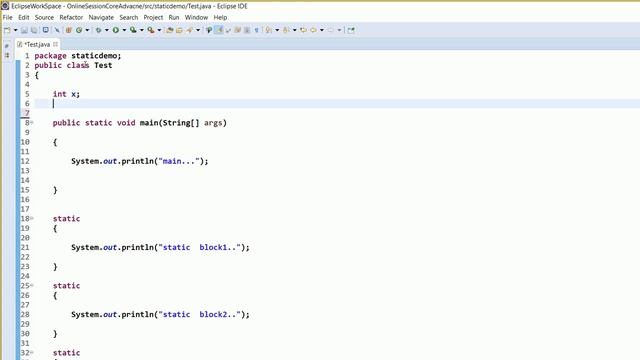Image resolution: width=640 pixels, height=360 pixels.
Task: Click the println "static block2.." statement
Action: click(x=160, y=314)
